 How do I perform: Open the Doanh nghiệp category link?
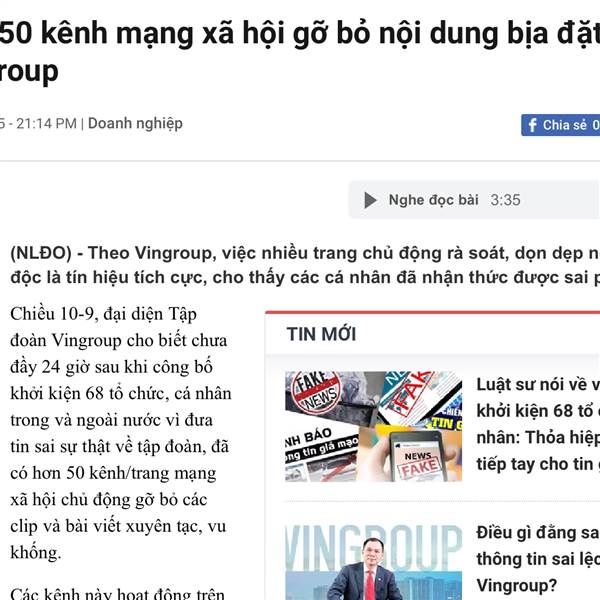point(135,124)
